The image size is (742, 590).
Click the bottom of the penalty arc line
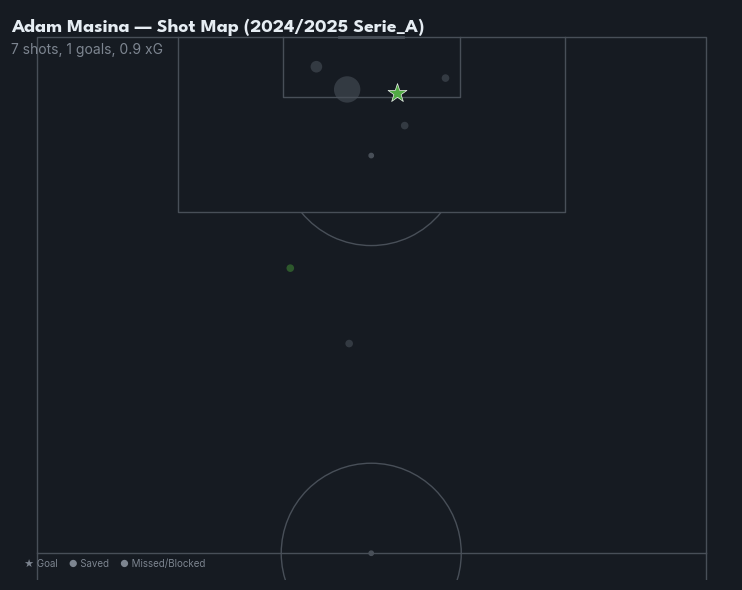[371, 245]
